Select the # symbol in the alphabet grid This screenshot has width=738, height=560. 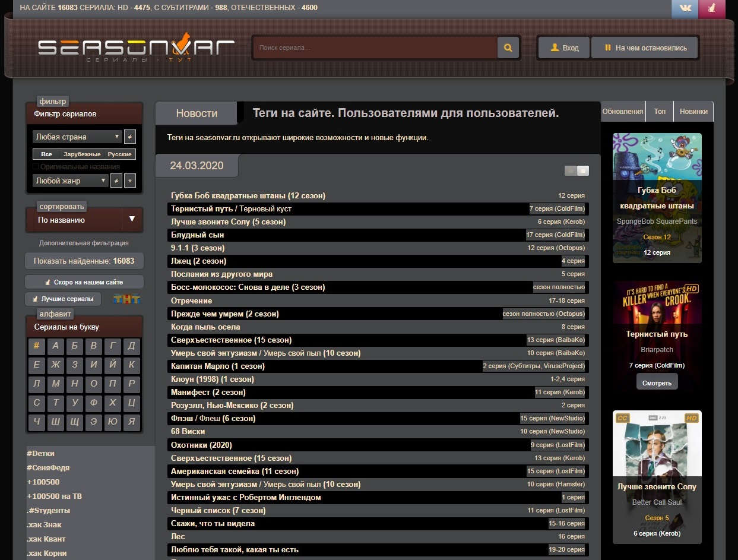tap(36, 346)
